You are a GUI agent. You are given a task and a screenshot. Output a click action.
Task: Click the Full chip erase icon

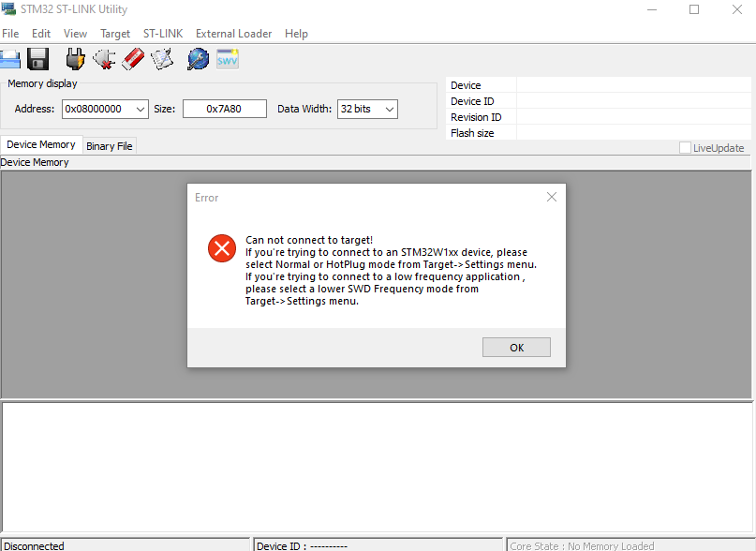click(x=133, y=60)
